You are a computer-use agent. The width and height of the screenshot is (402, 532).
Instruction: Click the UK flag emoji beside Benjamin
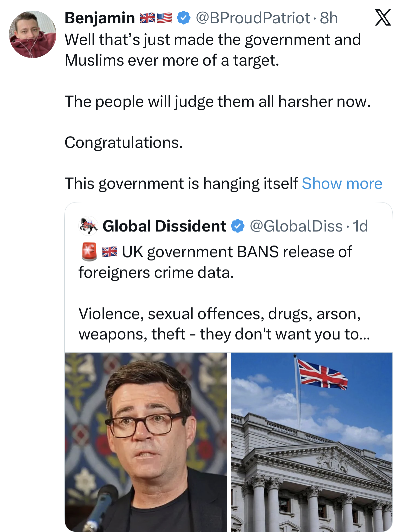(x=147, y=18)
